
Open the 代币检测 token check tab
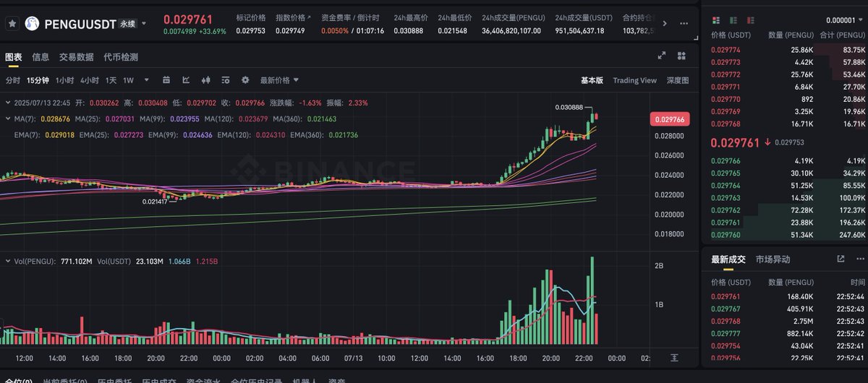[121, 57]
